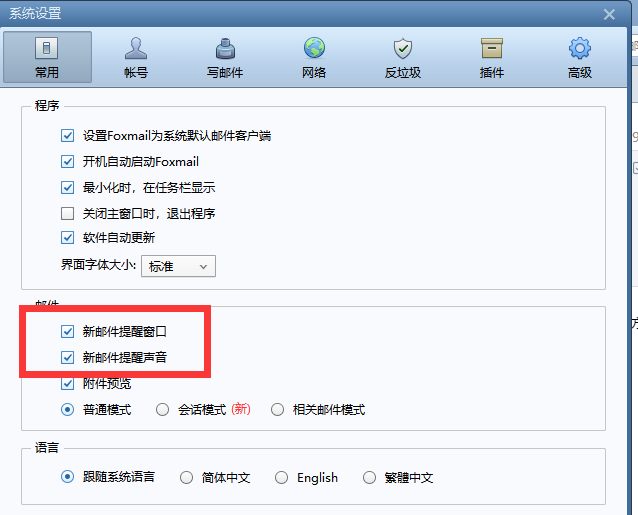
Task: Open the 高级 advanced gear icon
Action: tap(579, 56)
